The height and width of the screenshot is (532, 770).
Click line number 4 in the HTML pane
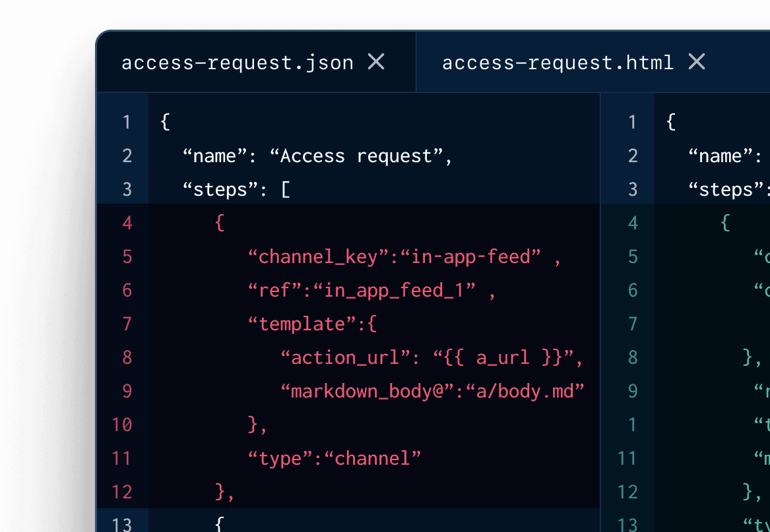(x=632, y=222)
